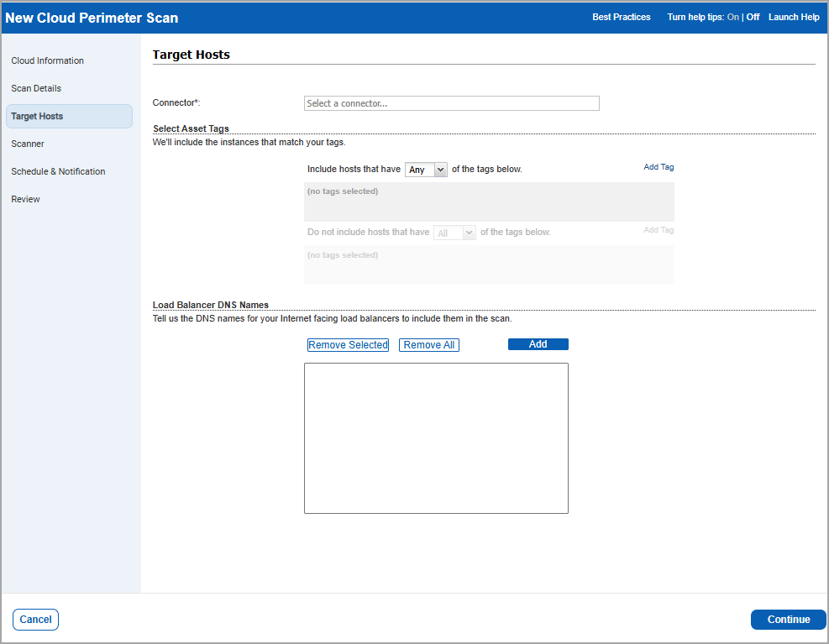Open the Best Practices link

(x=621, y=17)
